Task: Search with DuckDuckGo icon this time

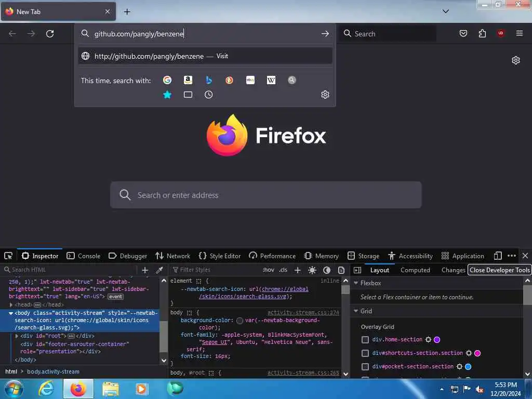Action: [x=229, y=80]
